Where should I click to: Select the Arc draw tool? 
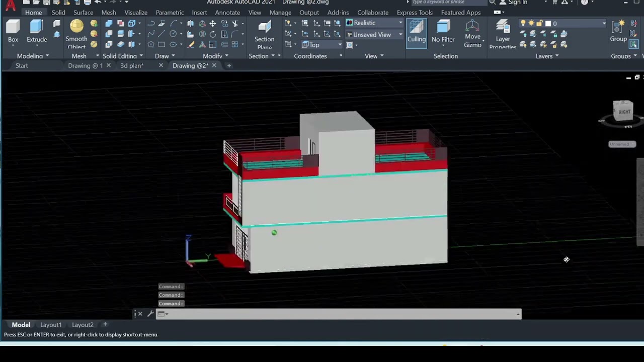click(x=174, y=23)
